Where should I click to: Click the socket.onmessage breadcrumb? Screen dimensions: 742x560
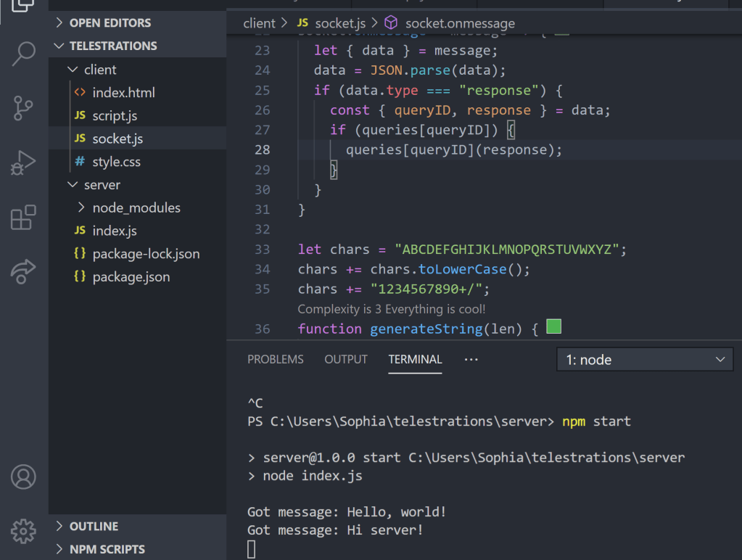pos(459,23)
